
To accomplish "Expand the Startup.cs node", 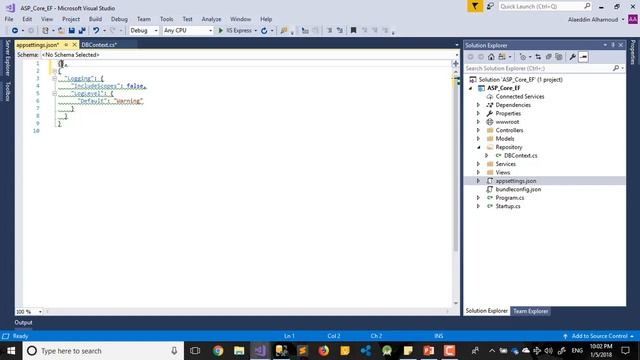I will point(478,206).
